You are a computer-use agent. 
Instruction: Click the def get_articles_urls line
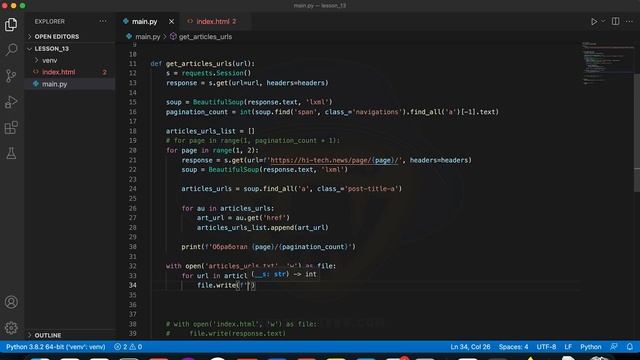(202, 64)
